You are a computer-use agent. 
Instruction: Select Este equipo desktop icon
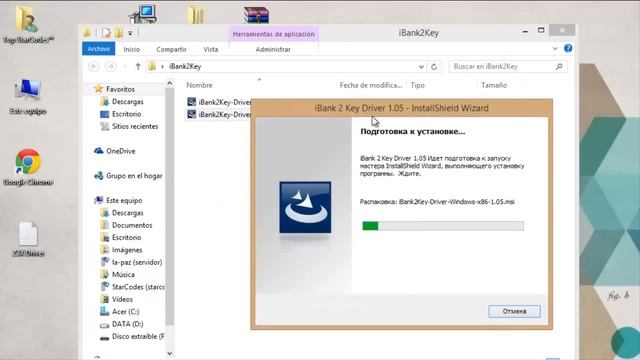click(x=28, y=96)
